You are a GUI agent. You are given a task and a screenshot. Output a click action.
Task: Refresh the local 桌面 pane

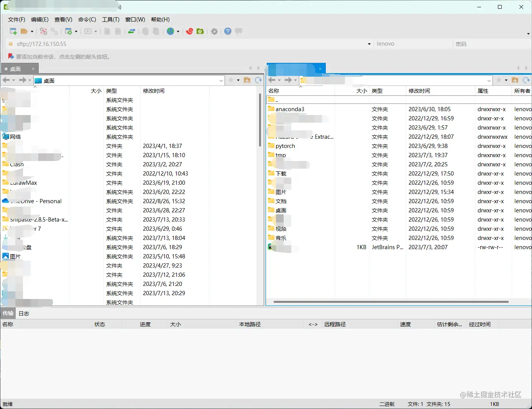click(x=258, y=80)
